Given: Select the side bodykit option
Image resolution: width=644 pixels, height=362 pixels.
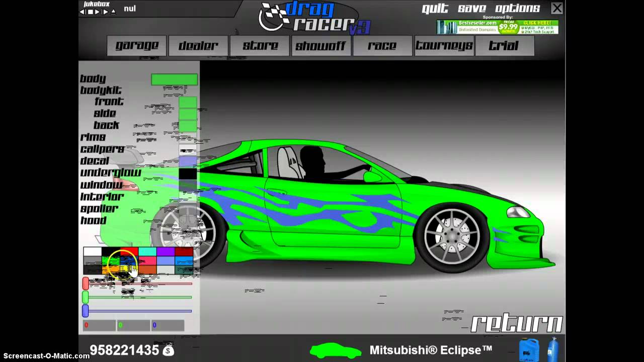Looking at the screenshot, I should point(105,114).
